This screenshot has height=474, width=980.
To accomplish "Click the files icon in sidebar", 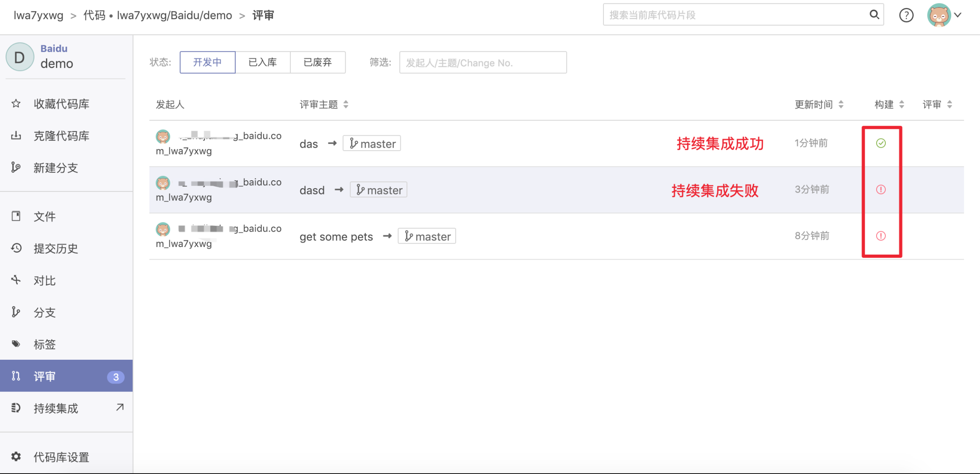I will tap(16, 216).
